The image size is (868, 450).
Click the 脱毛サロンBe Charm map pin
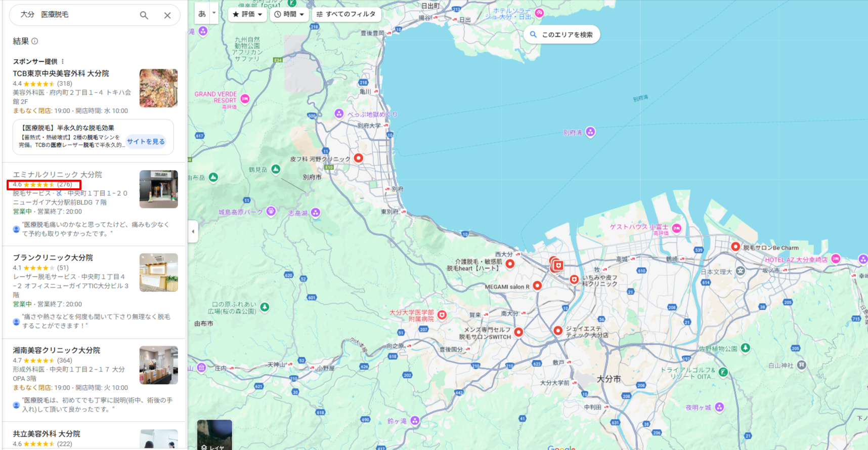coord(736,247)
